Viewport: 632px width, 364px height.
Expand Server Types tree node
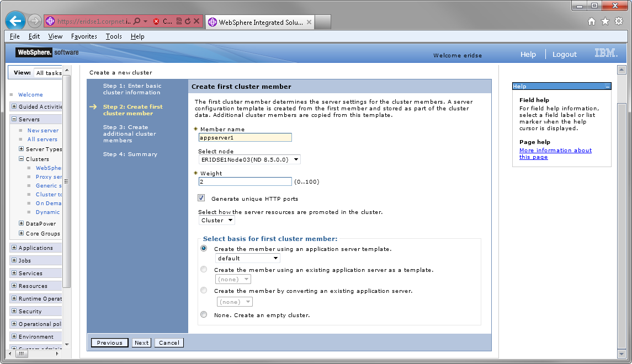pyautogui.click(x=22, y=148)
